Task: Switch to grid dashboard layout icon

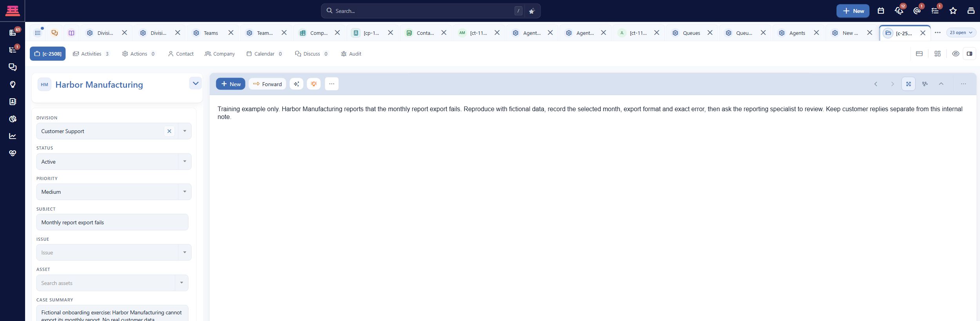Action: [937, 54]
